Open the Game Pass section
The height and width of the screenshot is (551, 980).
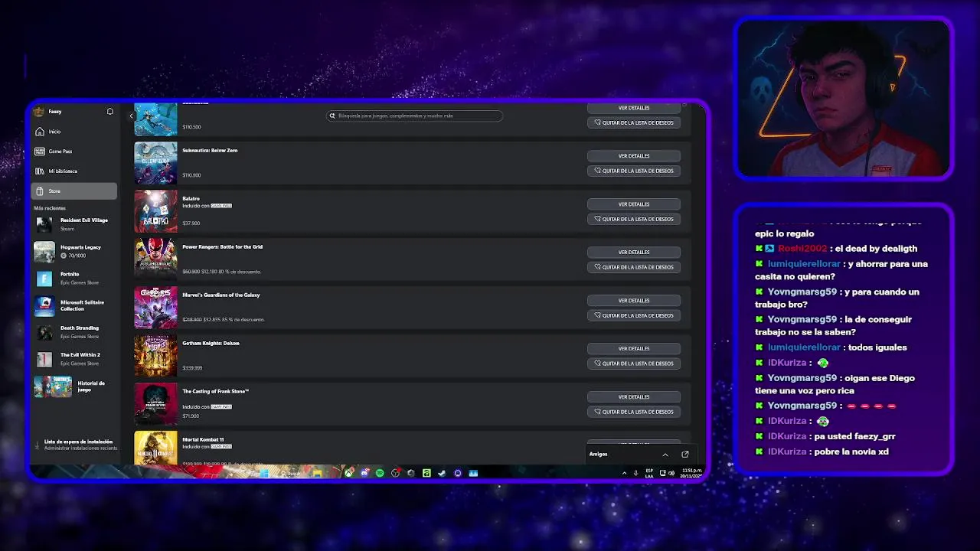click(x=73, y=152)
